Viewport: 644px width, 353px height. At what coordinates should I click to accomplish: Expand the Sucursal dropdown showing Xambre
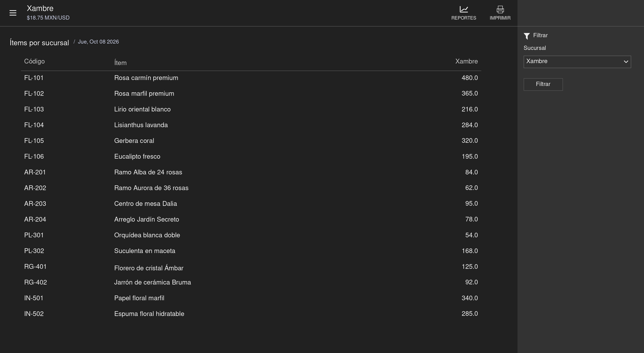(x=577, y=62)
